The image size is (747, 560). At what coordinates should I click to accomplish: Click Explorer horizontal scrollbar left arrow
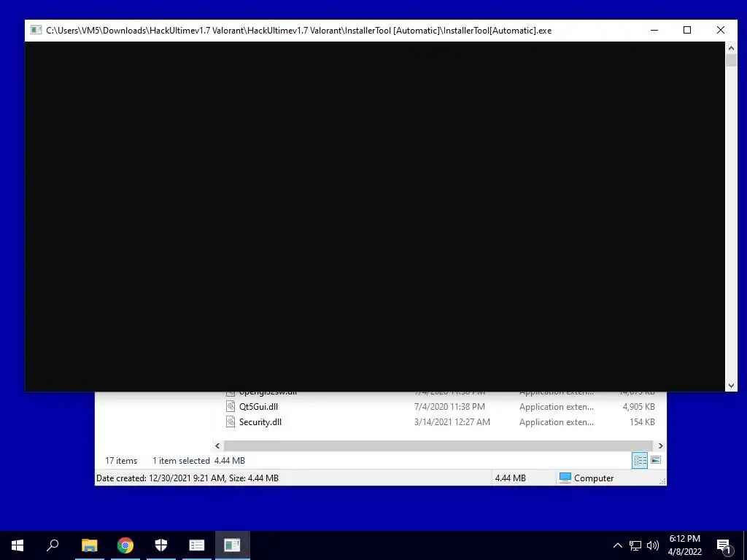pyautogui.click(x=217, y=446)
